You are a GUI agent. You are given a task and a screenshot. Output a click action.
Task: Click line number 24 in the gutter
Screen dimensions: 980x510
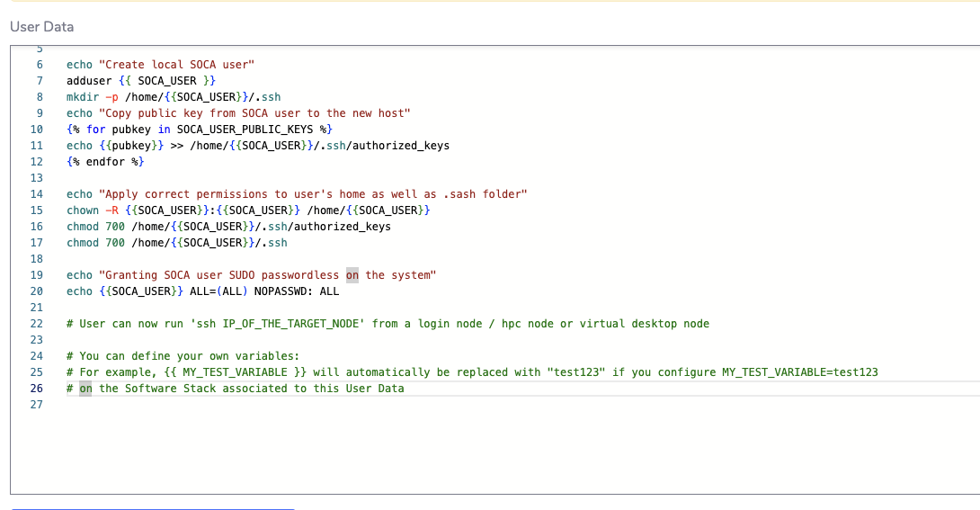tap(37, 356)
